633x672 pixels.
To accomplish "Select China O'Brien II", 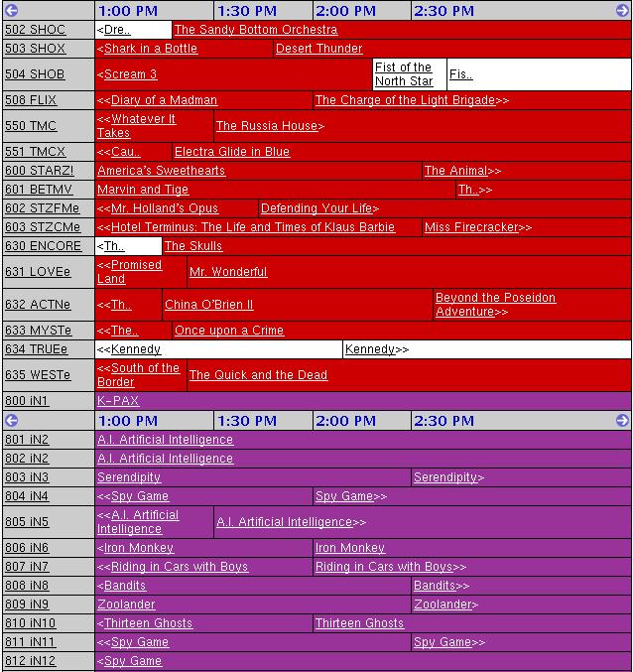I will click(x=209, y=305).
